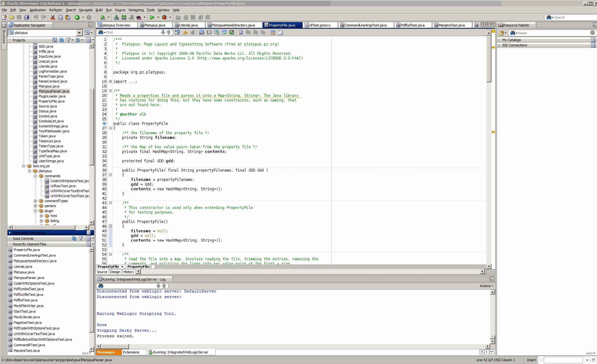597x364 pixels.
Task: Collapse the import code fold on line 10
Action: click(110, 82)
